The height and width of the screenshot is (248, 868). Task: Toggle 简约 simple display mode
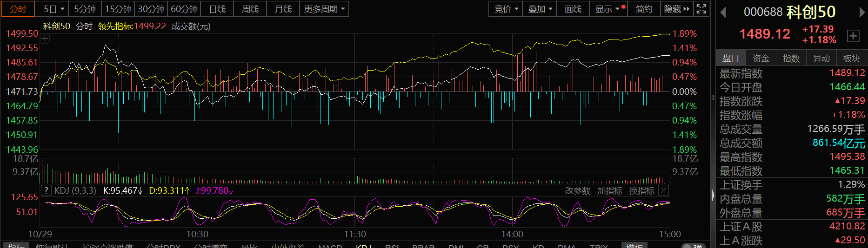(x=644, y=9)
